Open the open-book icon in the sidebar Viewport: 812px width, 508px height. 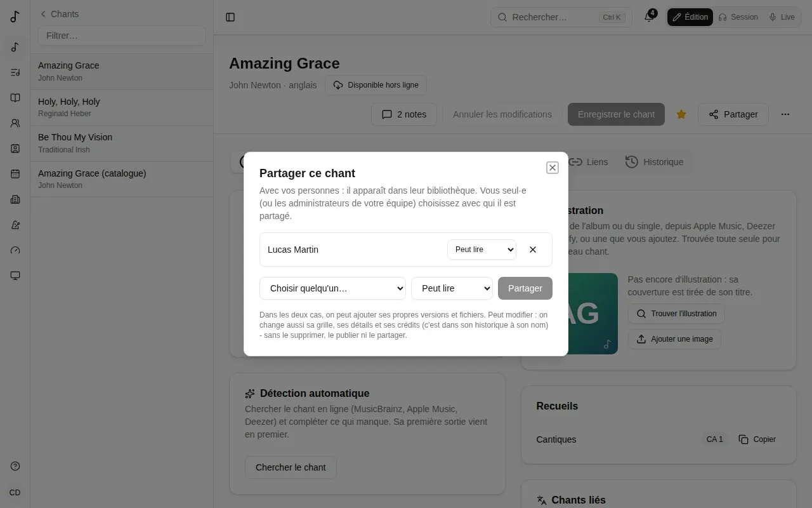[x=15, y=98]
